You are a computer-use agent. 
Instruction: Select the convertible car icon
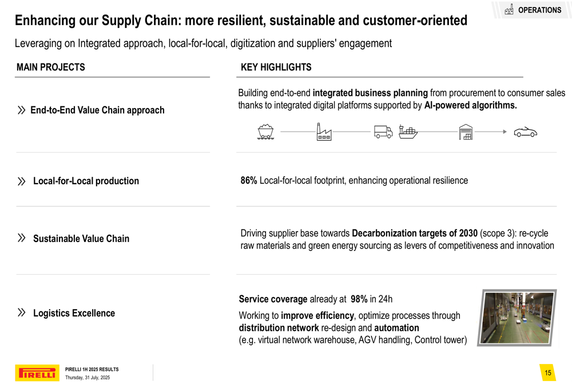click(x=525, y=132)
